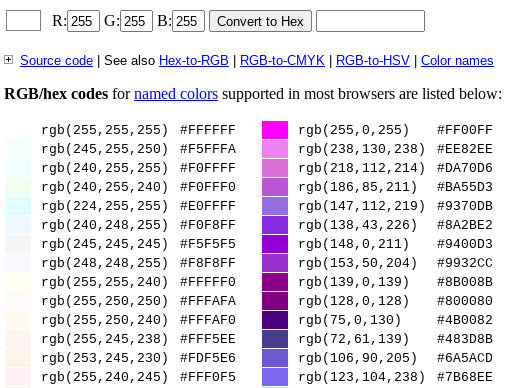Open the Color names link
This screenshot has height=388, width=508.
[x=457, y=61]
